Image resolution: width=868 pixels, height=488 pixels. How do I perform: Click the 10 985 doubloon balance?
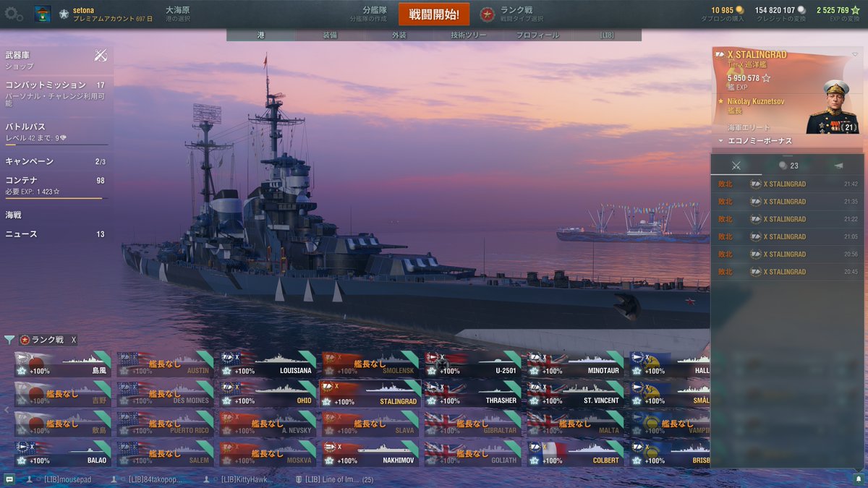coord(722,10)
